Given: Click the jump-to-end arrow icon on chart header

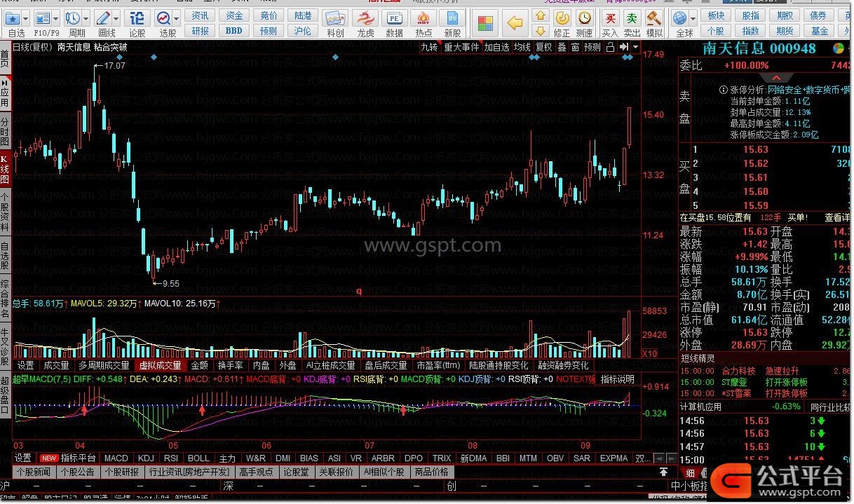Looking at the screenshot, I should click(x=623, y=47).
